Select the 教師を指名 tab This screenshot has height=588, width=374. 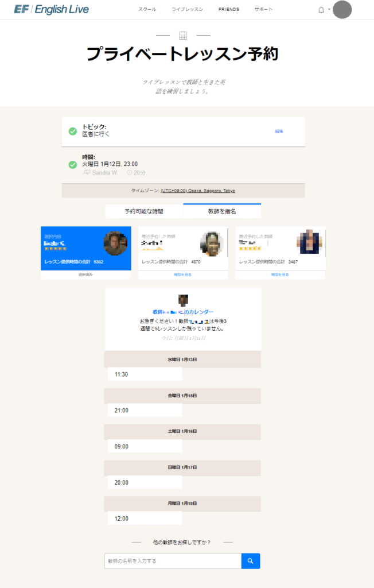[x=222, y=211]
